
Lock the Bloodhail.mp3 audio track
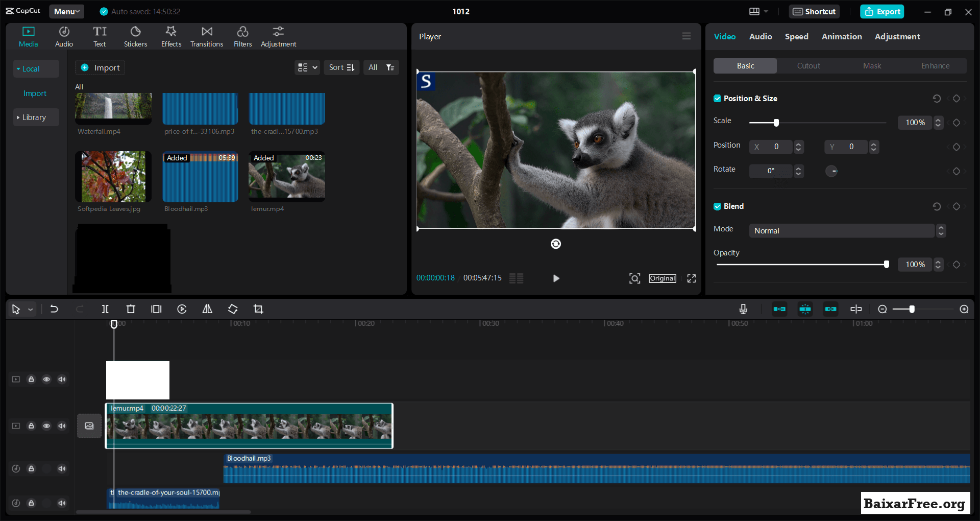click(31, 469)
